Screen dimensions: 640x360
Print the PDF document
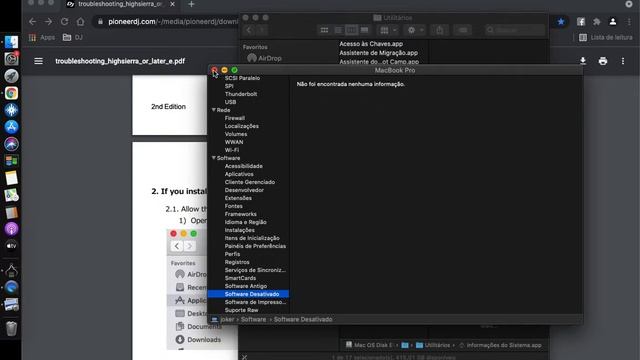click(x=603, y=61)
